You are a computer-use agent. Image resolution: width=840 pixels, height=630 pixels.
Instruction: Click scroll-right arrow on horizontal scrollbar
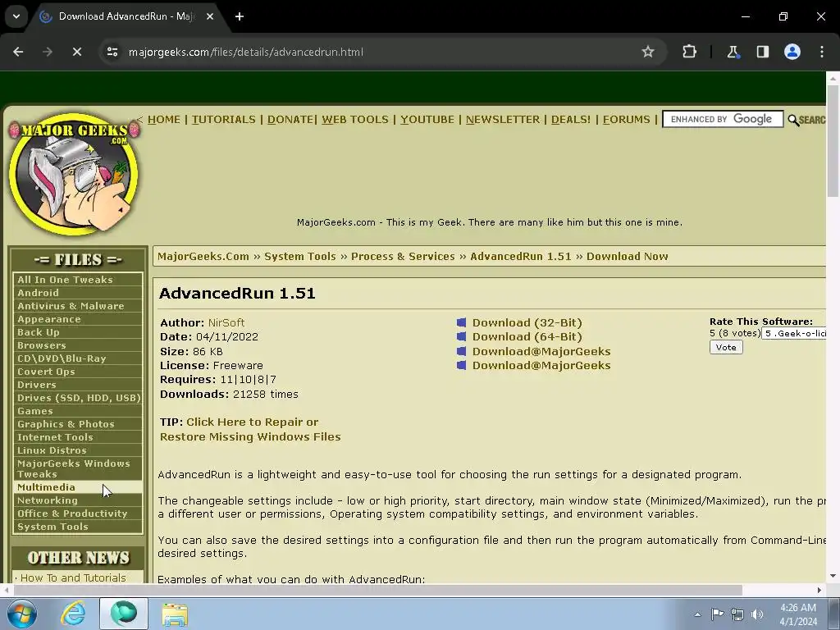pos(819,590)
